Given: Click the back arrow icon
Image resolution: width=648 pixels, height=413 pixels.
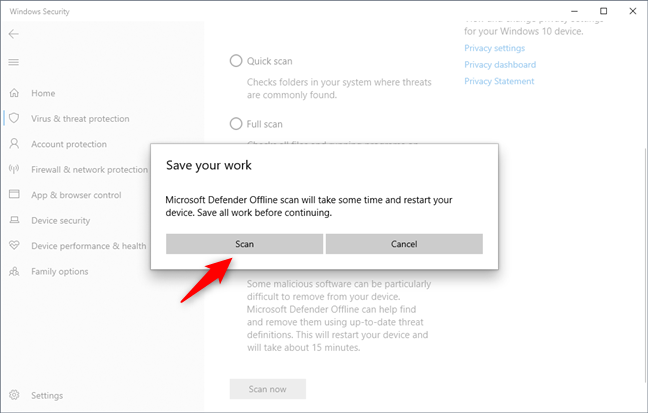Looking at the screenshot, I should [x=14, y=34].
